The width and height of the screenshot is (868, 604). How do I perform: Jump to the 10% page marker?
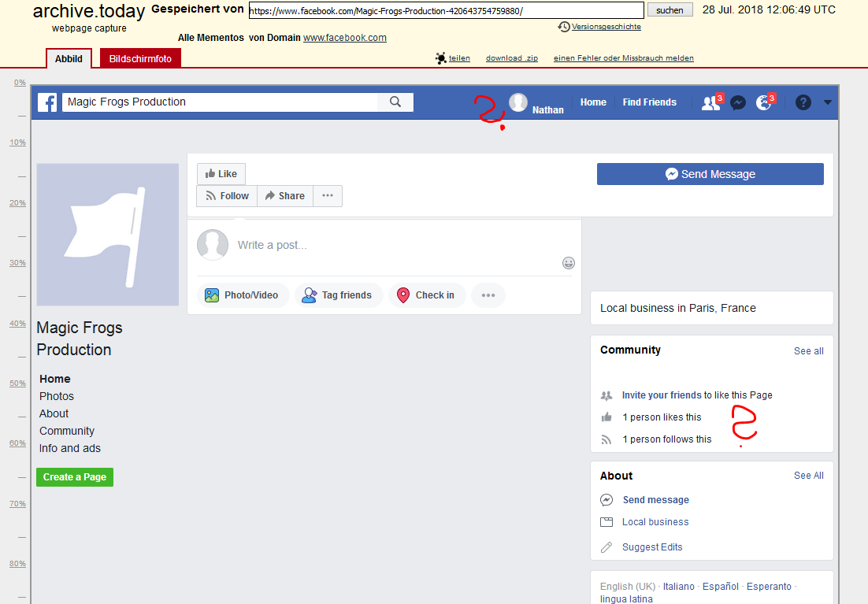(x=17, y=143)
